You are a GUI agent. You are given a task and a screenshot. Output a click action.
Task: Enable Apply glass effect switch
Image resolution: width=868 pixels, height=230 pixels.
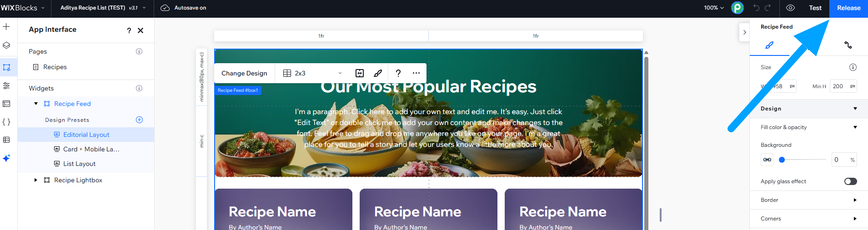(850, 181)
